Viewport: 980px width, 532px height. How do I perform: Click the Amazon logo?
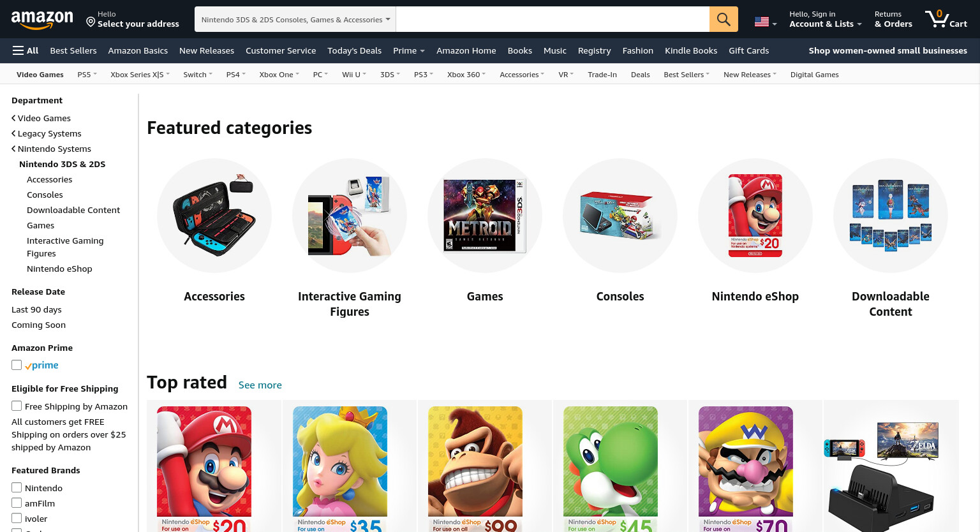tap(42, 20)
